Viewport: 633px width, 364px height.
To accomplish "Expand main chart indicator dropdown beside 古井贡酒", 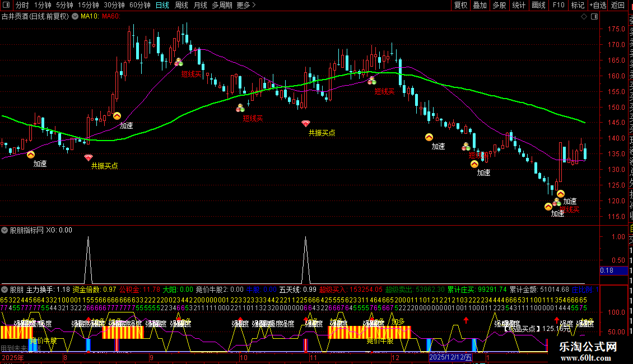I will [x=75, y=17].
